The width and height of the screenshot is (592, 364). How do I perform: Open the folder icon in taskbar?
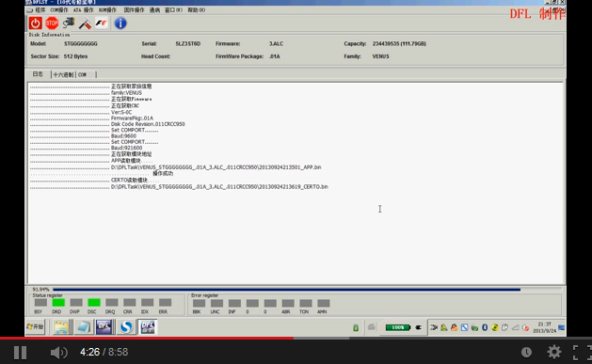pyautogui.click(x=61, y=327)
